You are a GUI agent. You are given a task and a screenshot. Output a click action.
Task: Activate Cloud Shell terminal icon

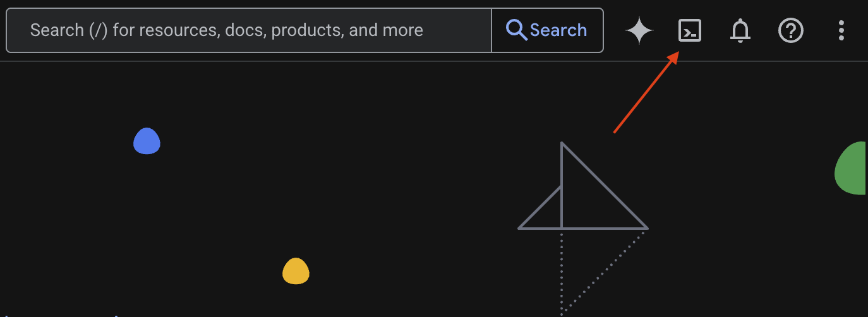point(689,30)
